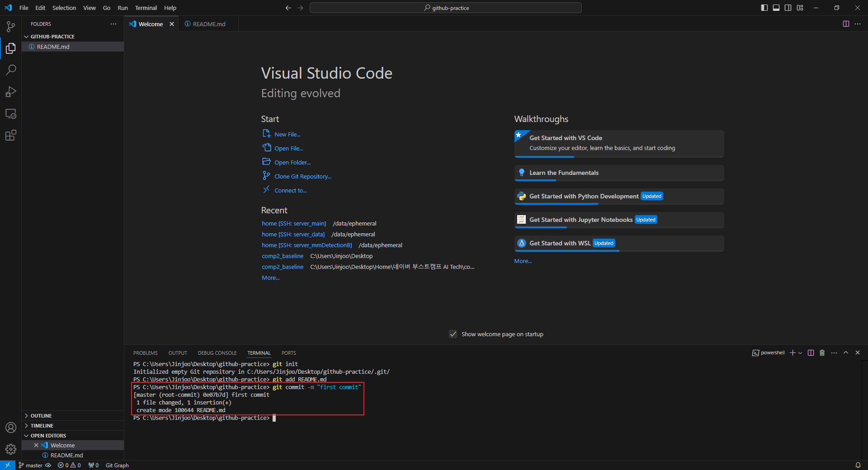
Task: Open Learn the Fundamentals walkthrough
Action: coord(619,173)
